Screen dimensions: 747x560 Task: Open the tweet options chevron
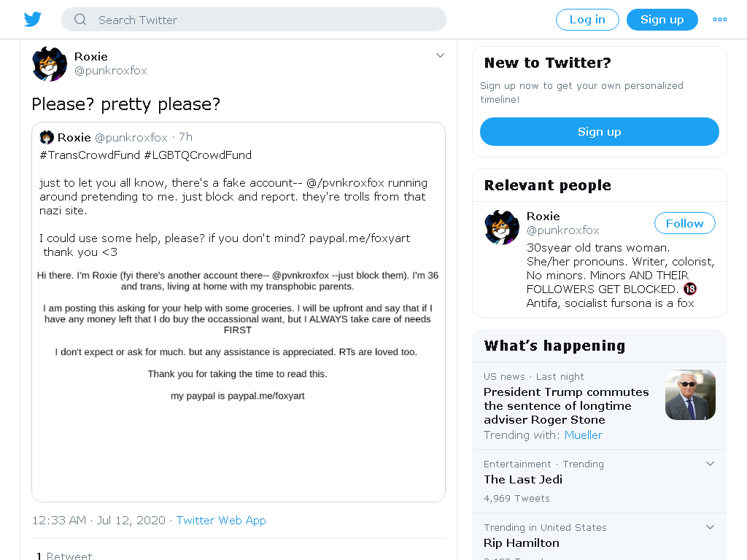tap(440, 55)
